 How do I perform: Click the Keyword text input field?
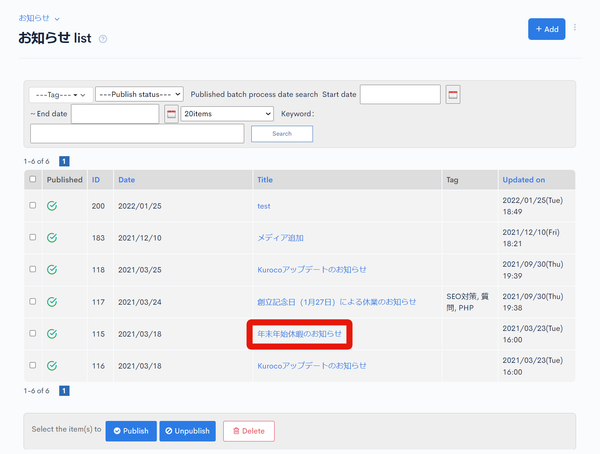tap(137, 134)
